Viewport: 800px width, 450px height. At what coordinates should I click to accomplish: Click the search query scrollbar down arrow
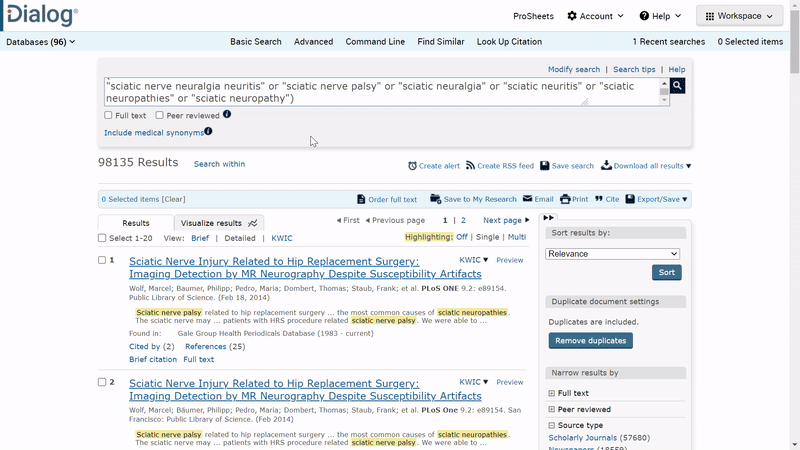click(664, 100)
